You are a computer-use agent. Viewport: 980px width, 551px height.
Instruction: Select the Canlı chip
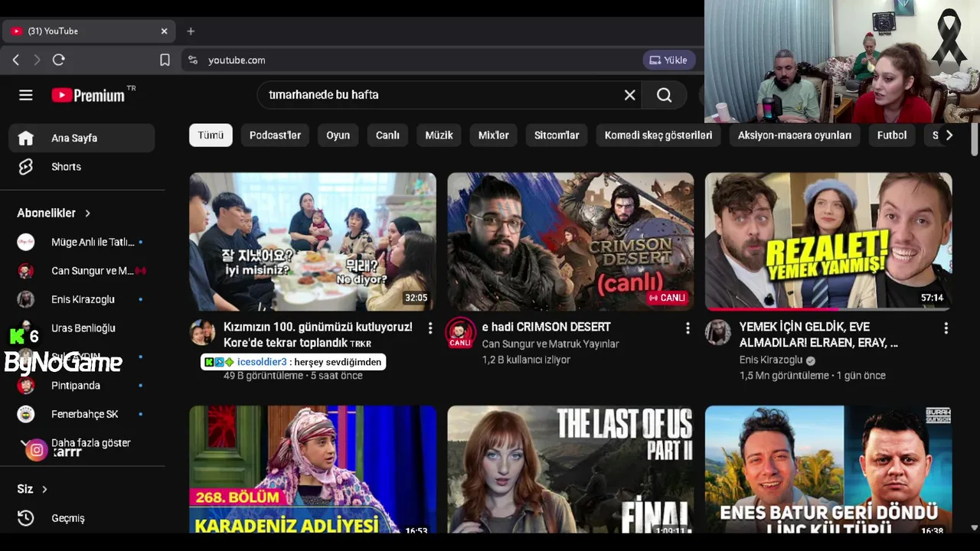pyautogui.click(x=387, y=135)
